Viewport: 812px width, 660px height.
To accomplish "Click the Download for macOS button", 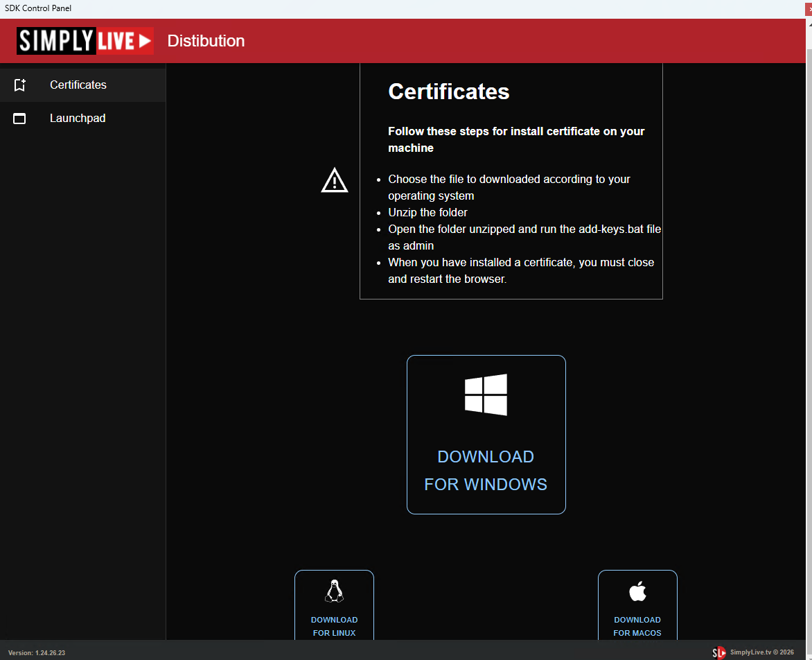I will pyautogui.click(x=637, y=605).
